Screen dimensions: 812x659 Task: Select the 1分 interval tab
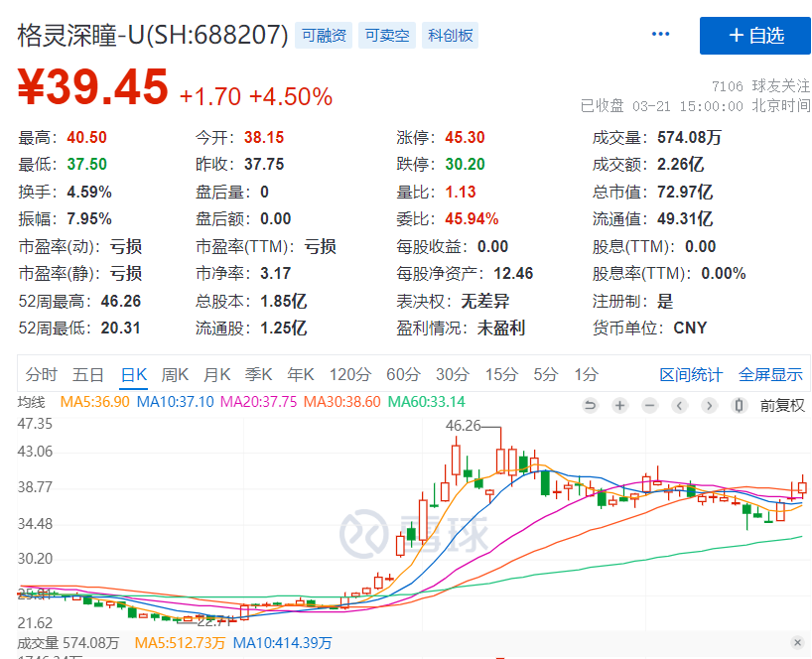click(x=586, y=374)
